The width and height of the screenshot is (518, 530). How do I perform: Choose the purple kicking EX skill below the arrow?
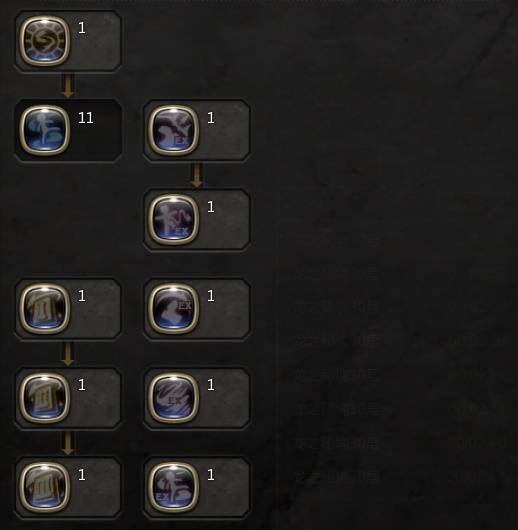173,219
